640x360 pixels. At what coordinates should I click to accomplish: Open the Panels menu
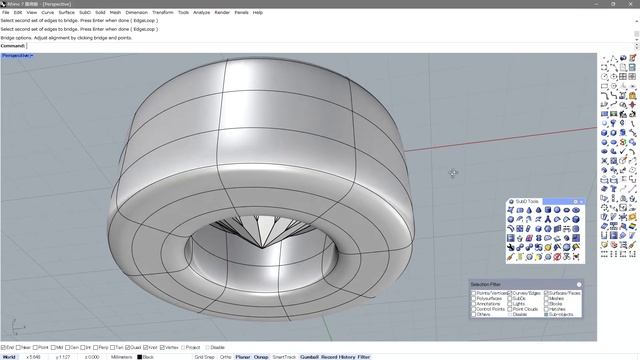(x=241, y=13)
